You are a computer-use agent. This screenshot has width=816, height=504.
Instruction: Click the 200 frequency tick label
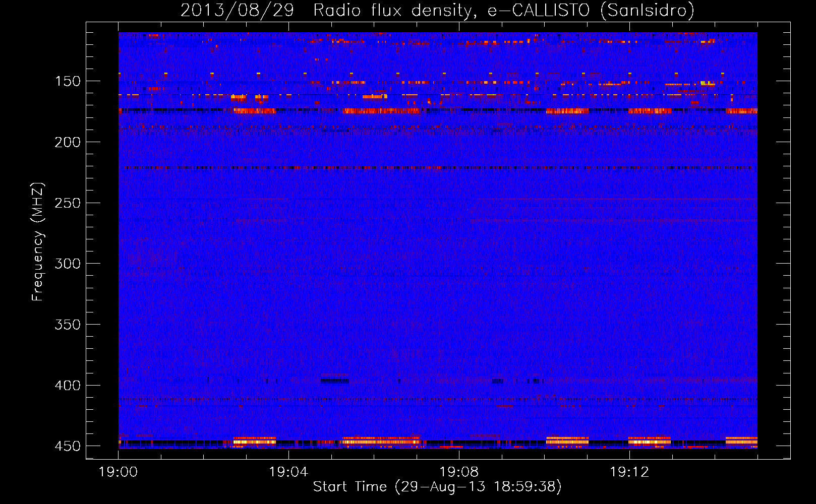click(x=67, y=143)
